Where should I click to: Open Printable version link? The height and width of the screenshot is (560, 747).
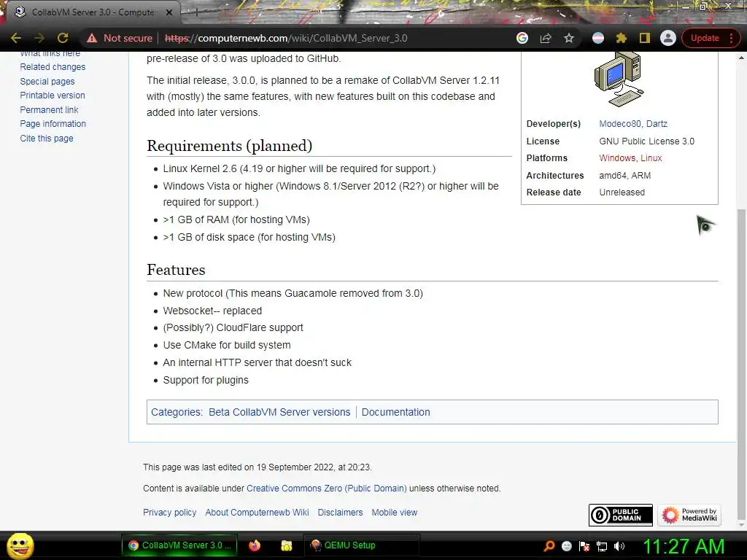(53, 96)
